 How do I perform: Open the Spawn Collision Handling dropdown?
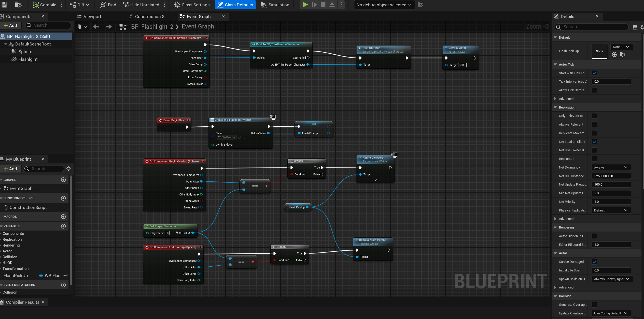612,279
